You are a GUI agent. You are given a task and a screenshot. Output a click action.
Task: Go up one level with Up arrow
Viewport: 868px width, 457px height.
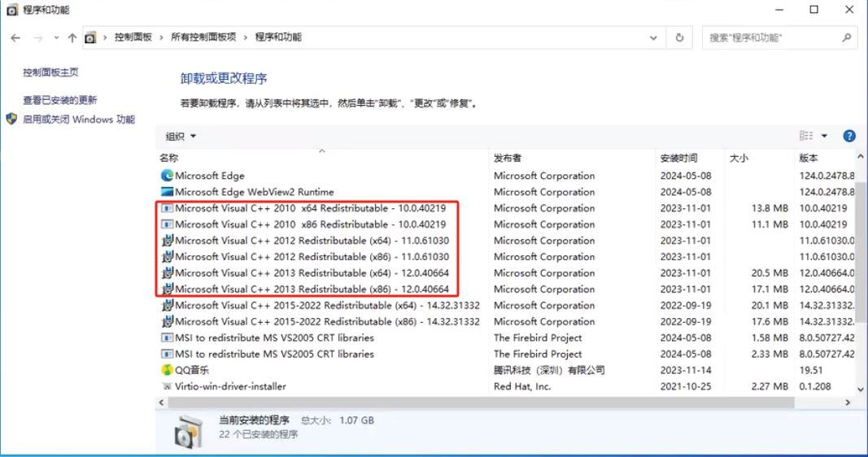72,37
